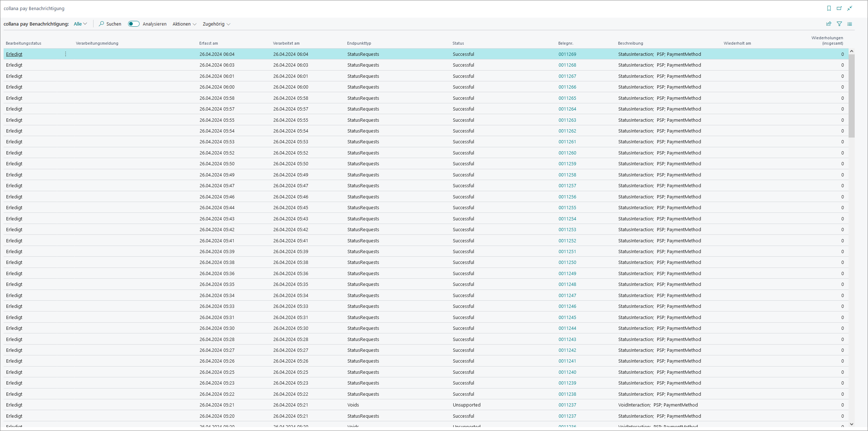Select Erfasst am 26.04.2024 05:44 cell
The height and width of the screenshot is (431, 868).
[x=217, y=207]
